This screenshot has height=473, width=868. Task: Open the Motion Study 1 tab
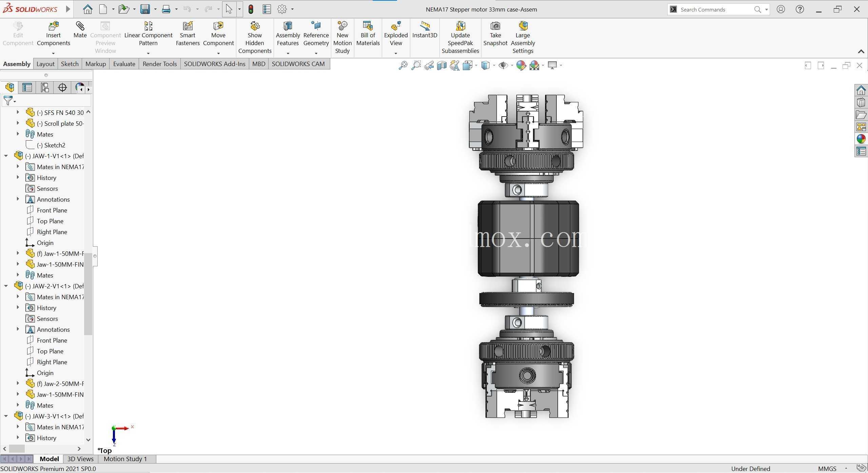click(125, 459)
